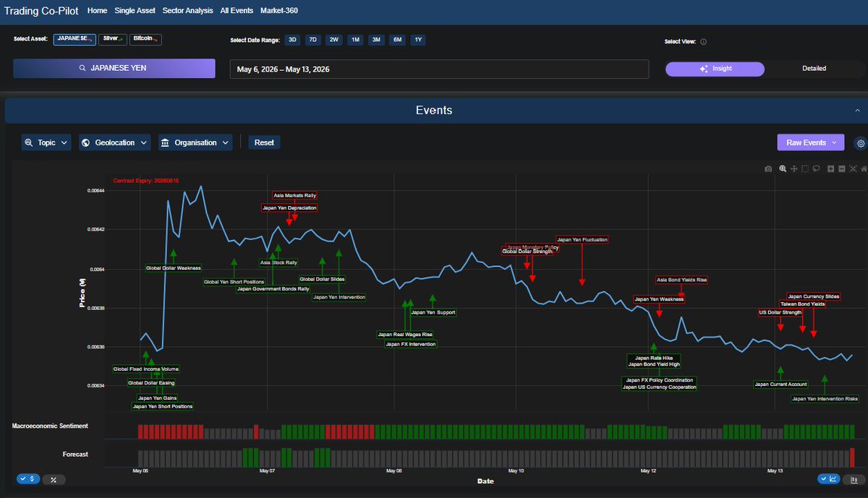
Task: Toggle the dollar price display switch
Action: (x=28, y=479)
